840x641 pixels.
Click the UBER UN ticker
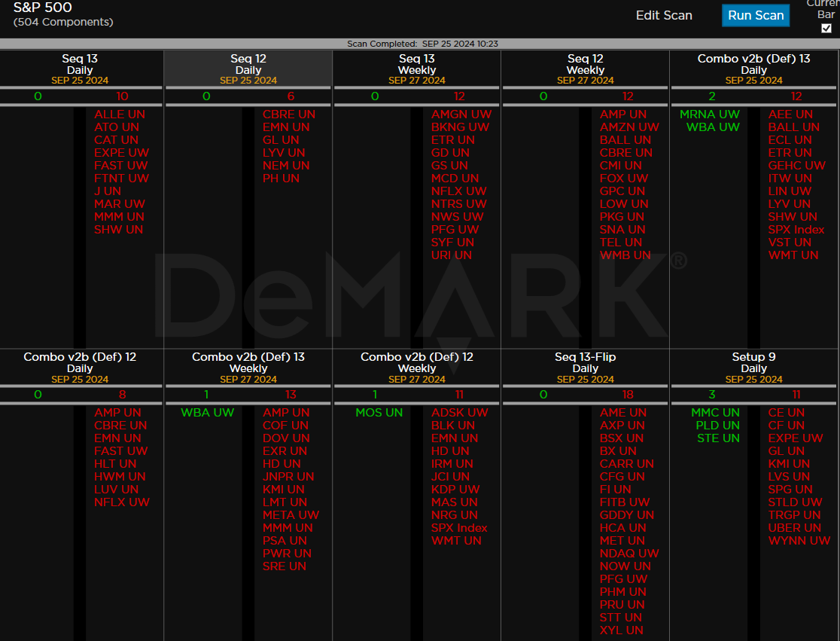tap(794, 528)
